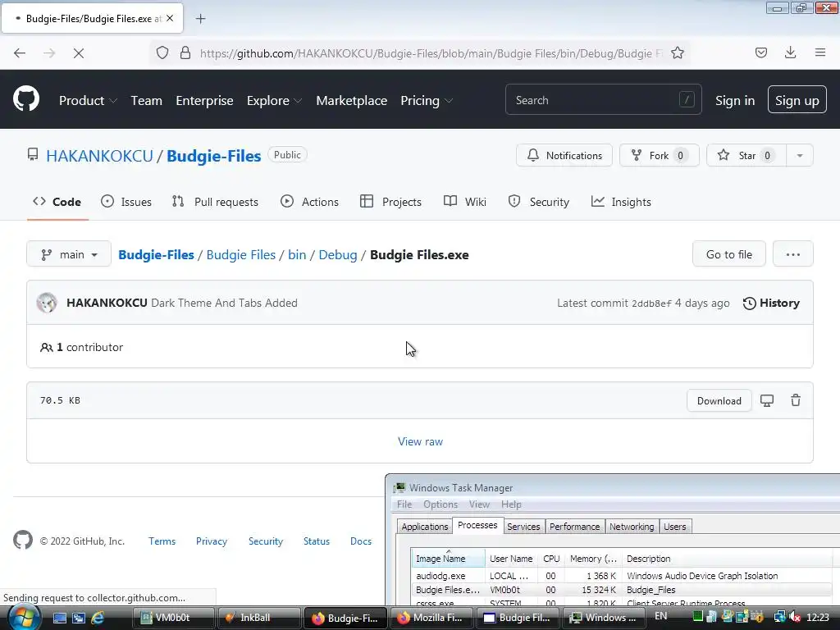Close the Budgie-Files browser tab
This screenshot has height=630, width=840.
(x=170, y=18)
